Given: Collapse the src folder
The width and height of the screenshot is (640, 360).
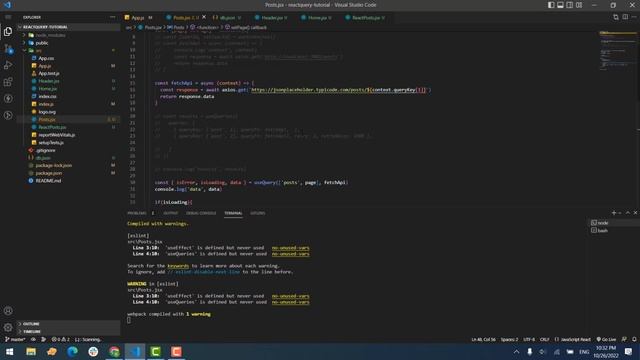Looking at the screenshot, I should [x=38, y=51].
